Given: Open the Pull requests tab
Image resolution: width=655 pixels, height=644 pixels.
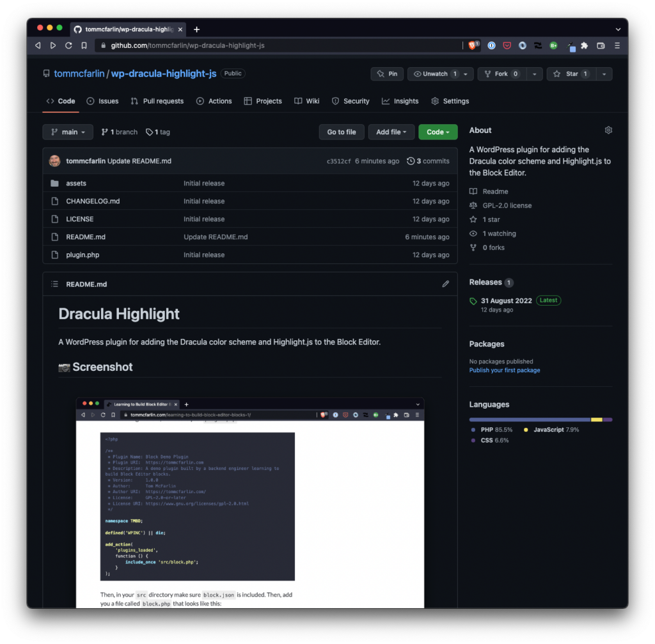Looking at the screenshot, I should point(157,101).
